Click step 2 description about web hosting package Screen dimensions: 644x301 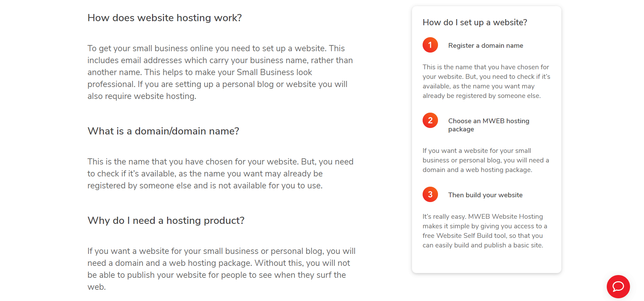[x=486, y=160]
